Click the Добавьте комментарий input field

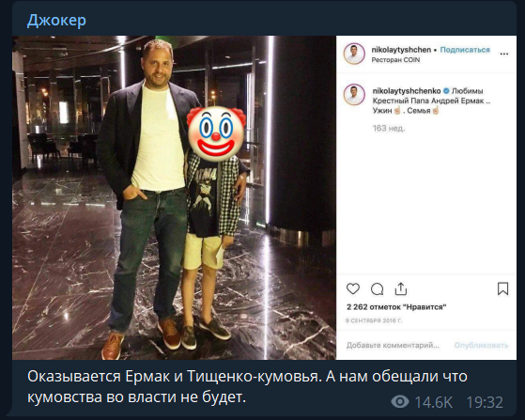[393, 345]
